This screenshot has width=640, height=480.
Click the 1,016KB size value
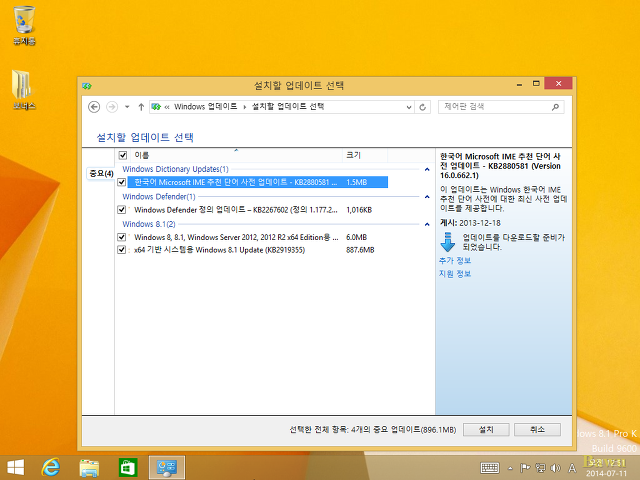tap(359, 210)
